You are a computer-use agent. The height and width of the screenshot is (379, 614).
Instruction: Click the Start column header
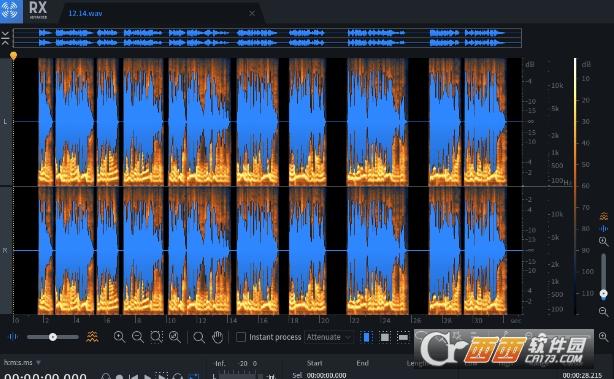(x=314, y=363)
